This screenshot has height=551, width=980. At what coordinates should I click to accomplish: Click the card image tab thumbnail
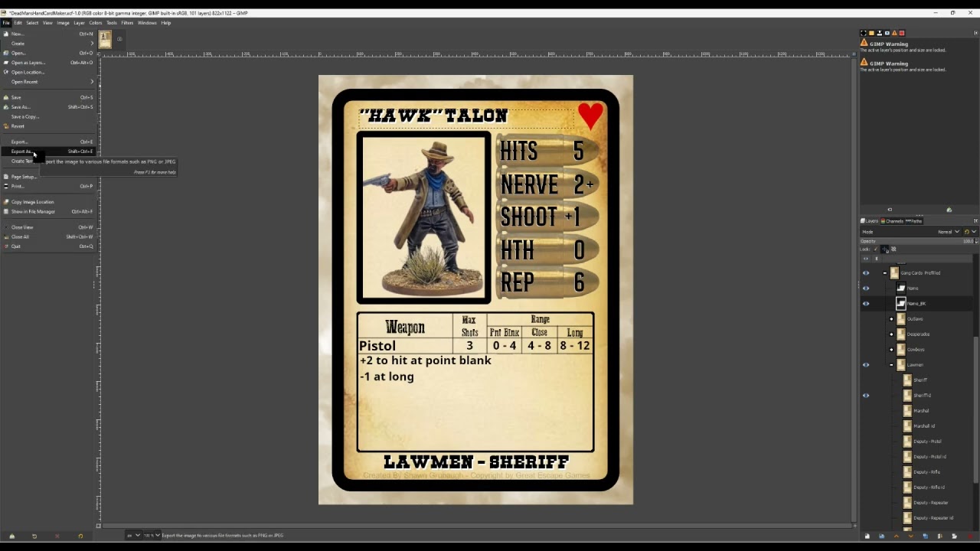(106, 40)
